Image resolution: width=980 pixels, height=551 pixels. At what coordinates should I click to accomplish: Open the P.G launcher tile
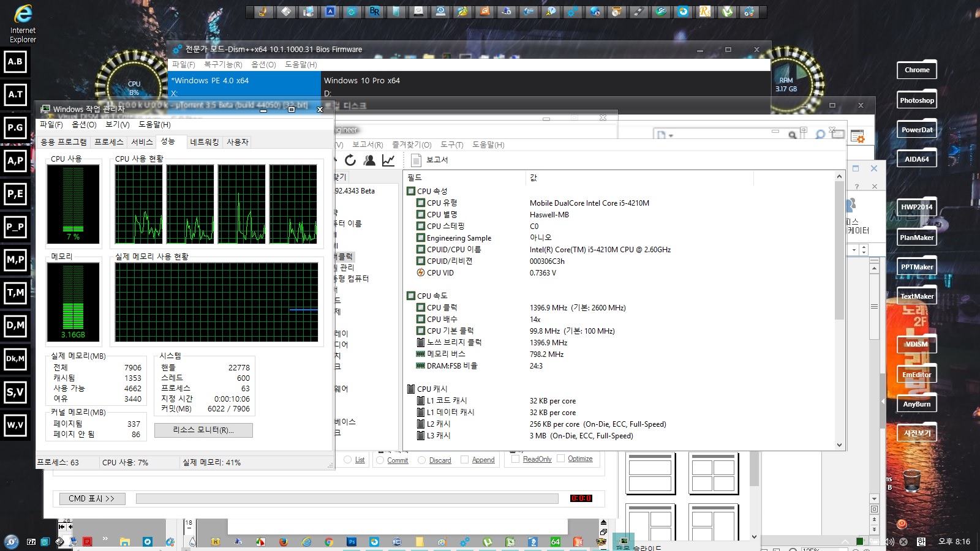tap(15, 127)
